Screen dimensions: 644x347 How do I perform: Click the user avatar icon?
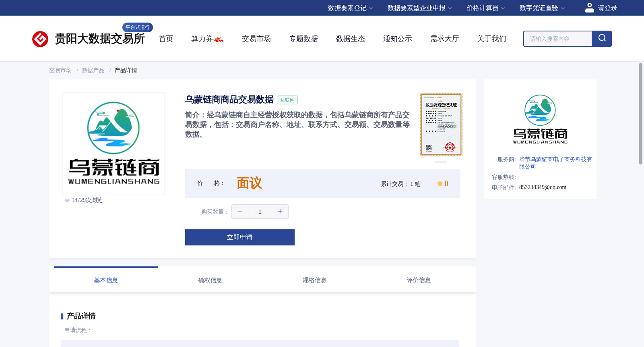(x=590, y=8)
